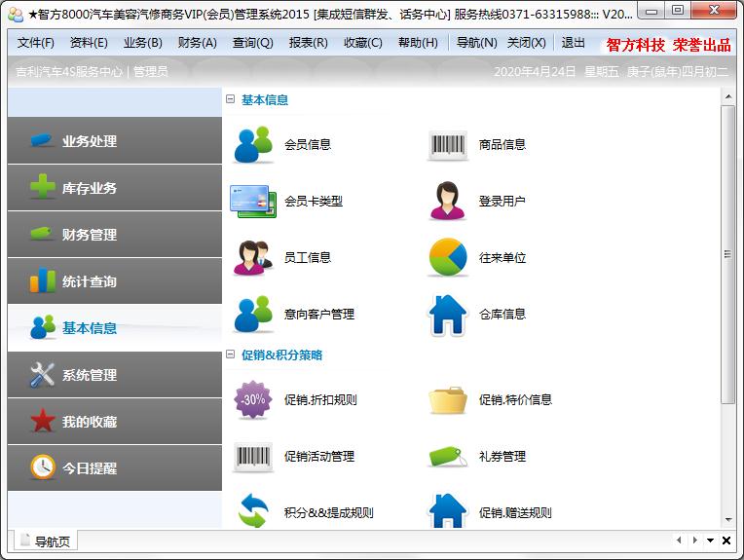Open the 礼券管理 green tag icon
Viewport: 744px width, 560px height.
[447, 457]
